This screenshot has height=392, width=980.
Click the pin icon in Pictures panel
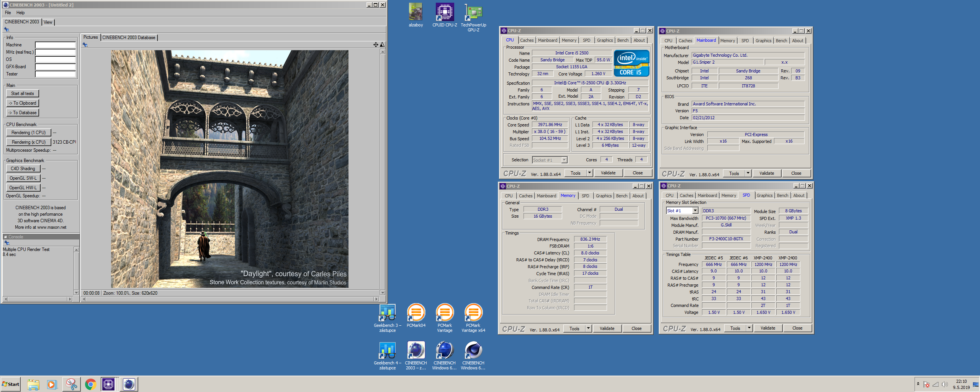click(85, 45)
